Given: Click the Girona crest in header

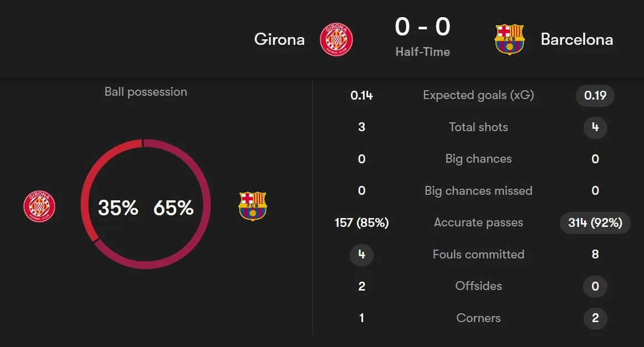Looking at the screenshot, I should click(336, 39).
